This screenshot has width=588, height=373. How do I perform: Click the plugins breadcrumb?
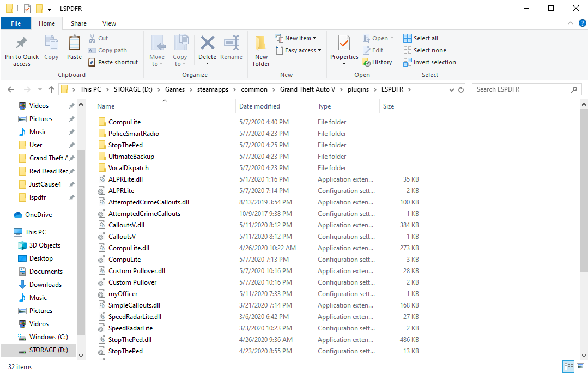click(x=358, y=89)
